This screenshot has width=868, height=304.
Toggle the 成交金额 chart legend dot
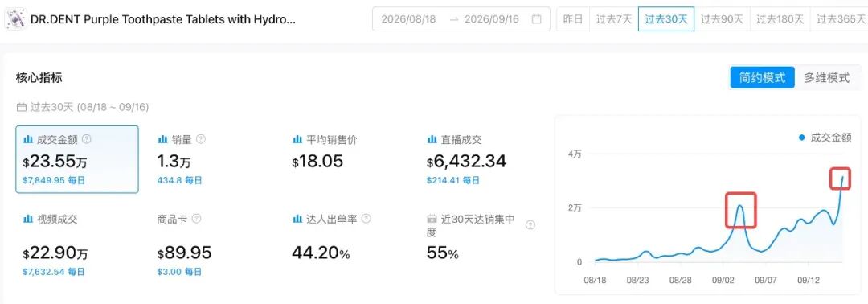(801, 138)
